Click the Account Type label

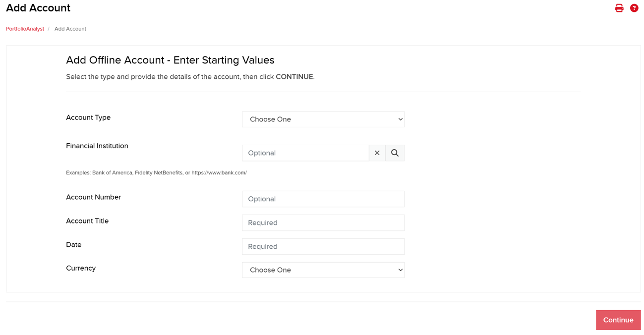(x=88, y=117)
